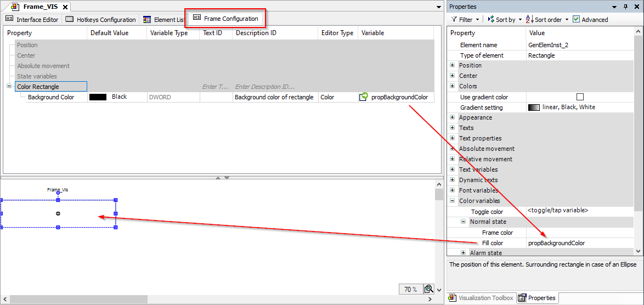Click the Sort by icon

click(x=491, y=19)
